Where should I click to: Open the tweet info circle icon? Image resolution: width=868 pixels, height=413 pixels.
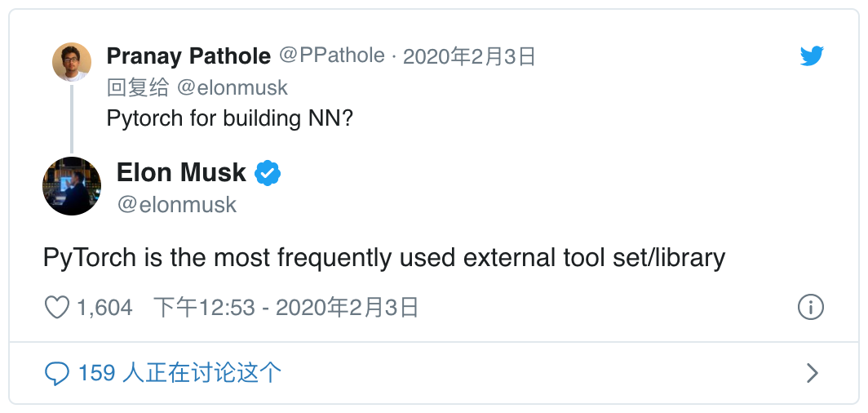coord(810,307)
